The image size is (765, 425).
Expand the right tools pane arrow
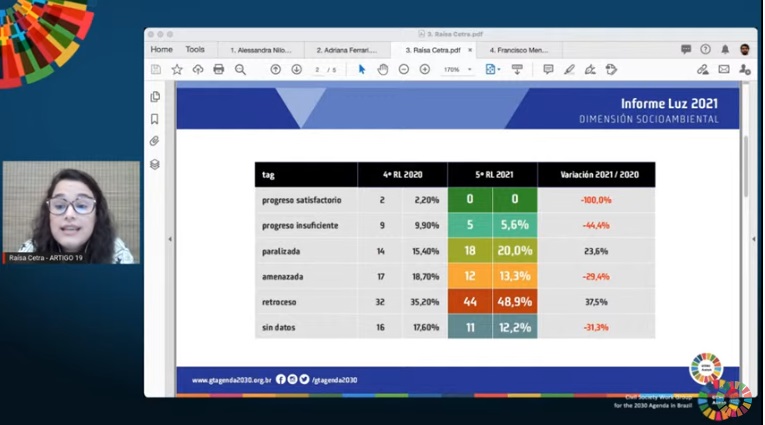click(x=754, y=239)
